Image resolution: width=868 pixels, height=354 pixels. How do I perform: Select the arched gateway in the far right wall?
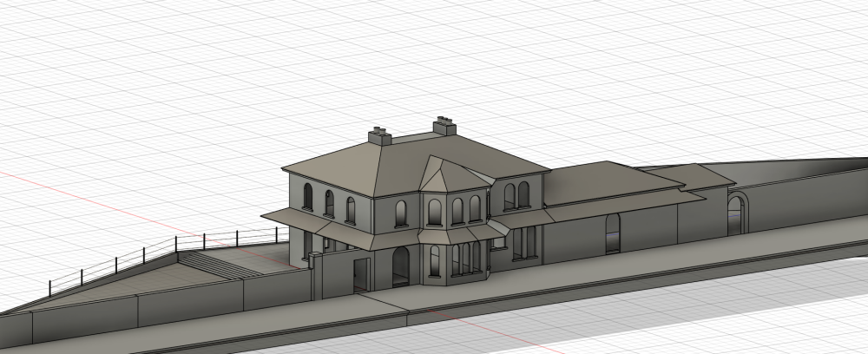click(x=737, y=213)
